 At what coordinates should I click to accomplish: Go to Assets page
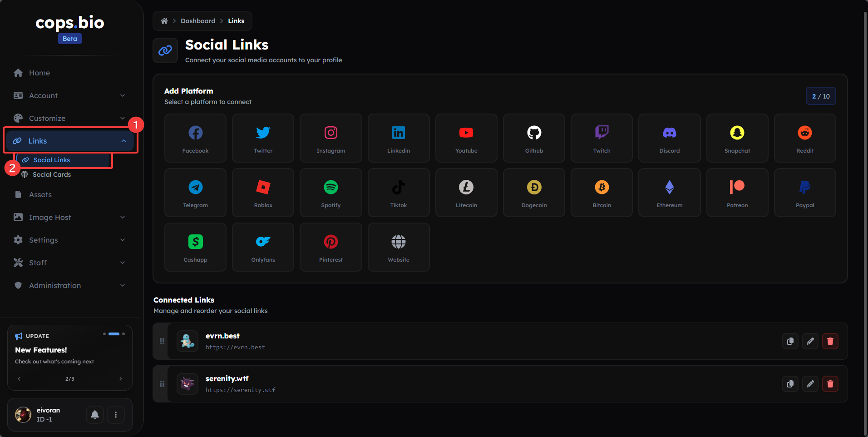pyautogui.click(x=40, y=194)
